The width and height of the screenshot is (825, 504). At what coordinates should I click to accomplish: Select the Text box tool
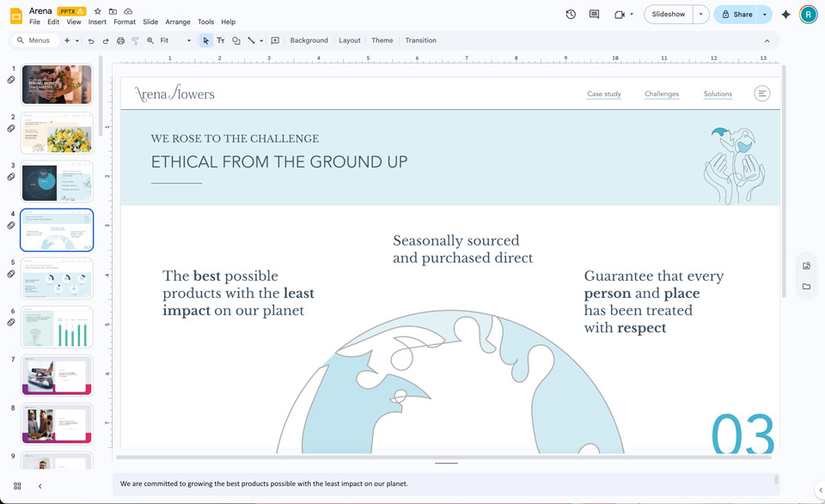coord(221,40)
